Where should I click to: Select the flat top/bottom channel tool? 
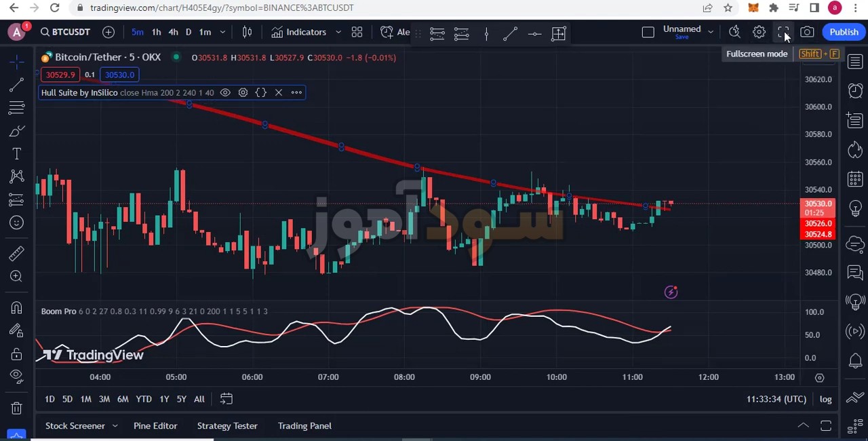[x=462, y=33]
